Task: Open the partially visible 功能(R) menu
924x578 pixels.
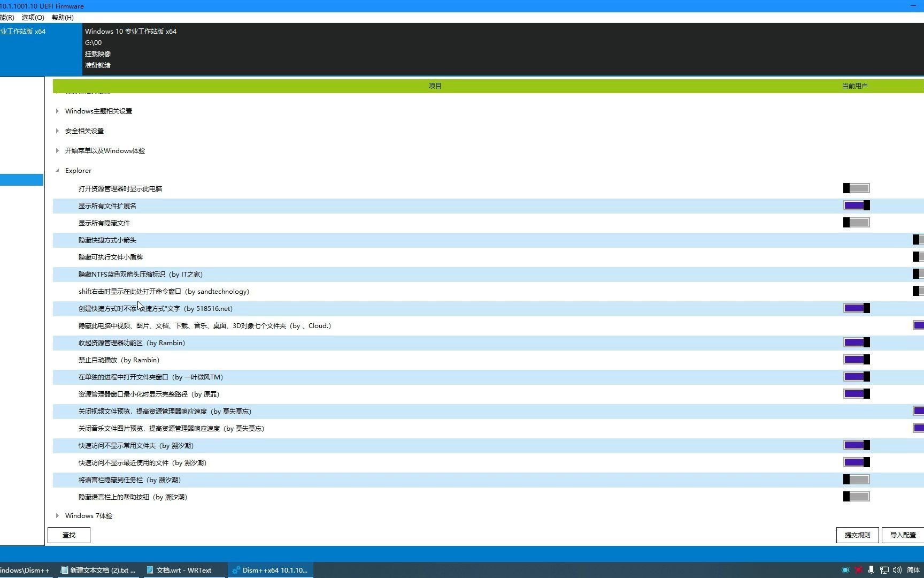Action: pos(7,18)
